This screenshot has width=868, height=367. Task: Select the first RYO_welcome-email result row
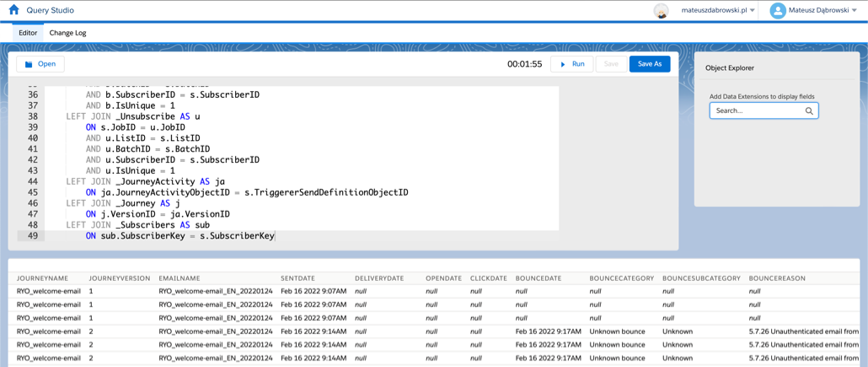click(49, 291)
